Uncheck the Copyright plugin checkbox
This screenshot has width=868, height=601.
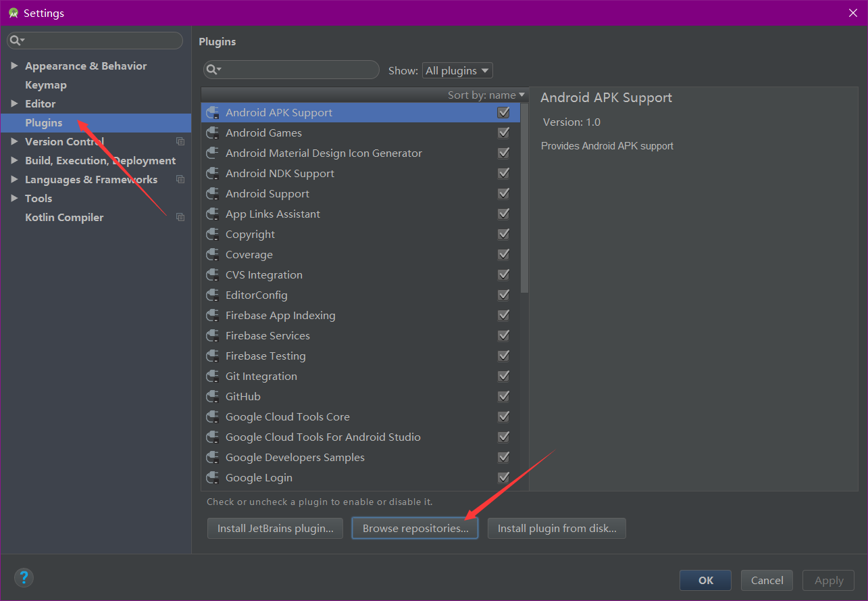coord(503,234)
